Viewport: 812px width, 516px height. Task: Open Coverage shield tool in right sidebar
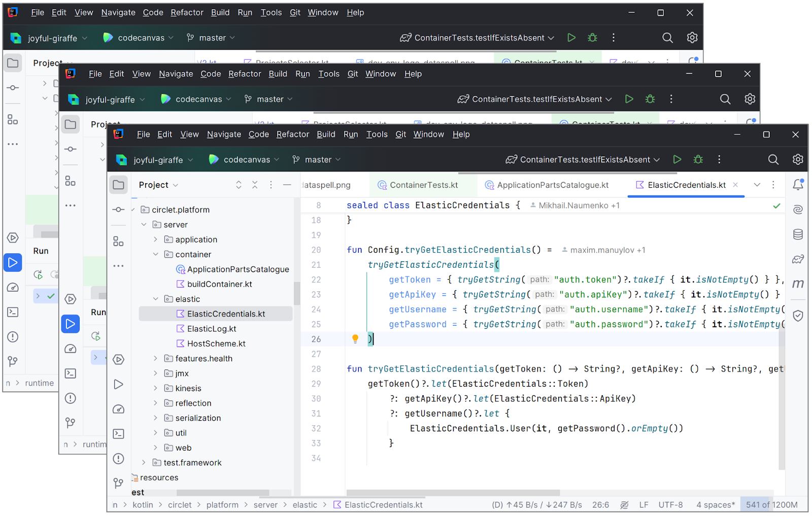click(x=798, y=316)
